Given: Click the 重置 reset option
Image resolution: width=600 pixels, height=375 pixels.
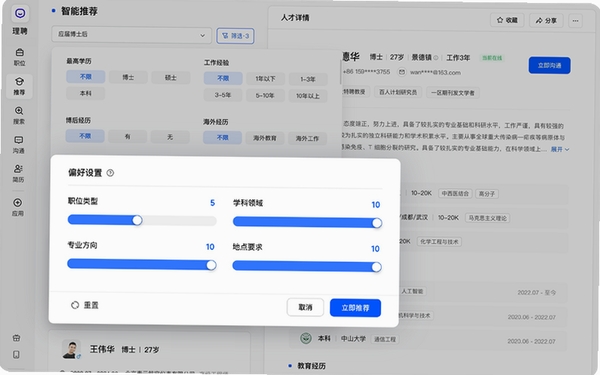Looking at the screenshot, I should [x=85, y=305].
